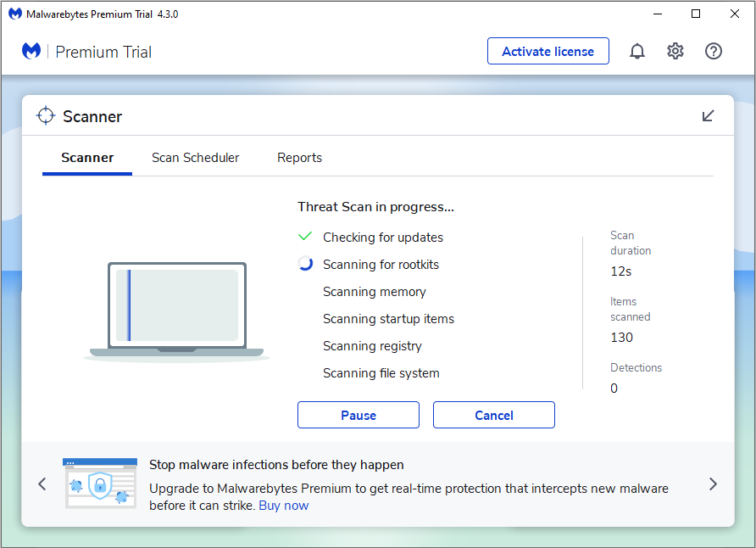Viewport: 756px width, 548px height.
Task: Open the help question mark icon
Action: pyautogui.click(x=713, y=51)
